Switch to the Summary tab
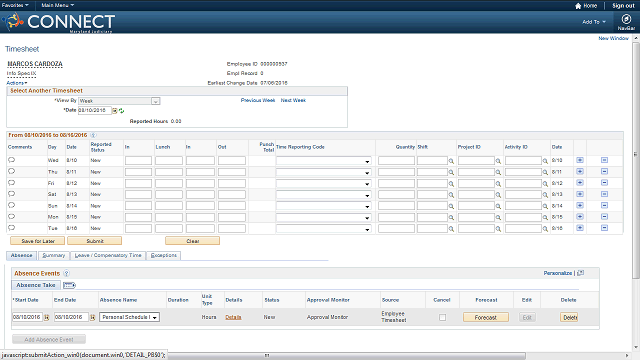The height and width of the screenshot is (360, 640). click(x=53, y=256)
